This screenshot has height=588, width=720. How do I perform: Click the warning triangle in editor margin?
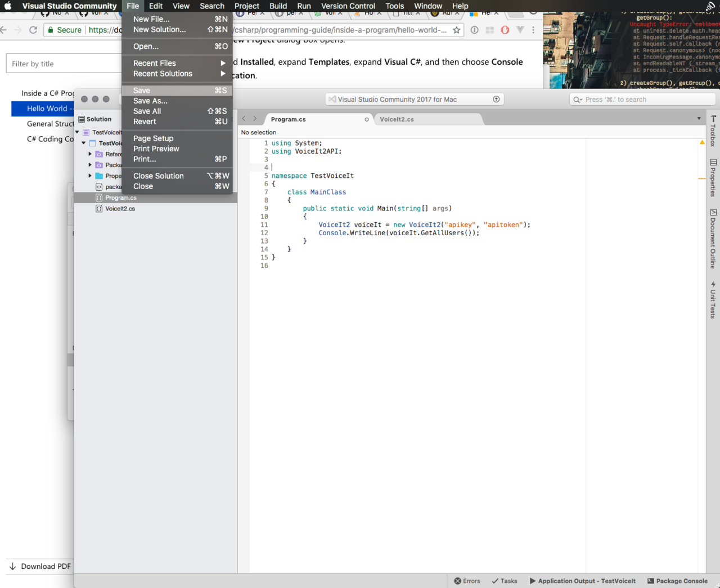tap(702, 142)
